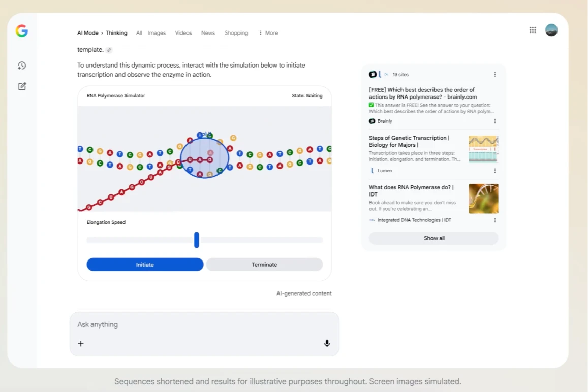Switch to the Images tab
The image size is (588, 392).
tap(157, 33)
